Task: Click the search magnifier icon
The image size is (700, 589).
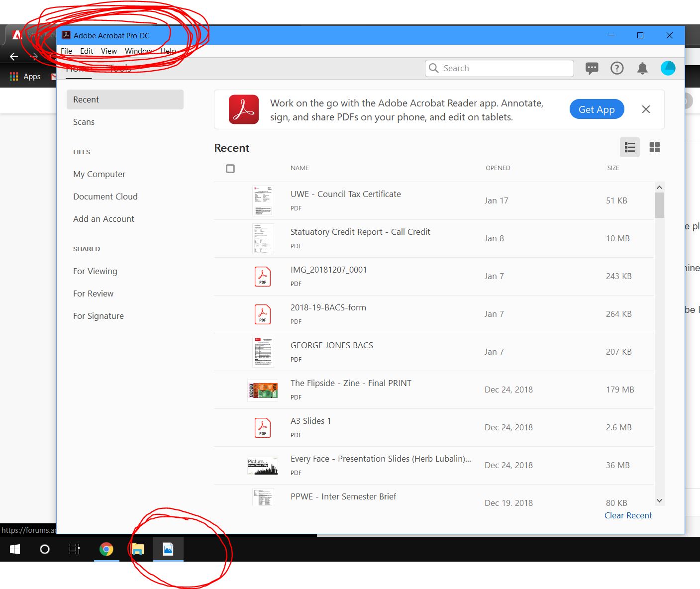Action: [434, 68]
